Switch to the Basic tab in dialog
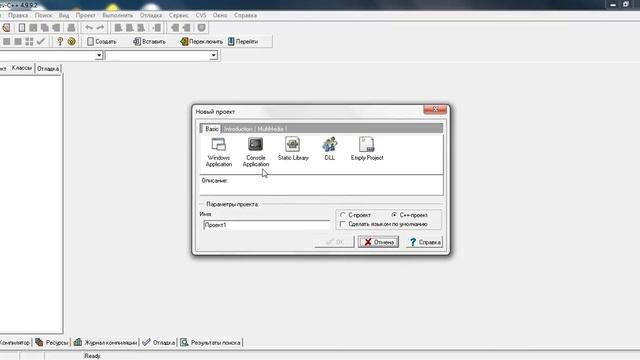 (211, 129)
